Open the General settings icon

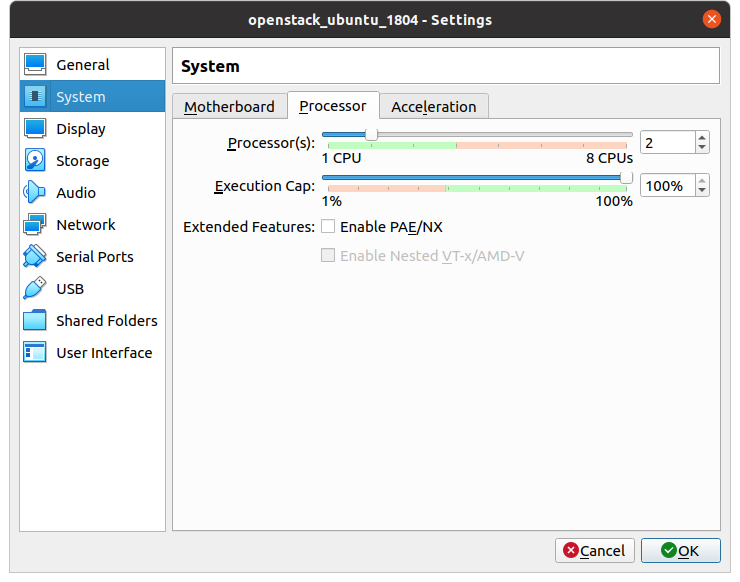(35, 64)
